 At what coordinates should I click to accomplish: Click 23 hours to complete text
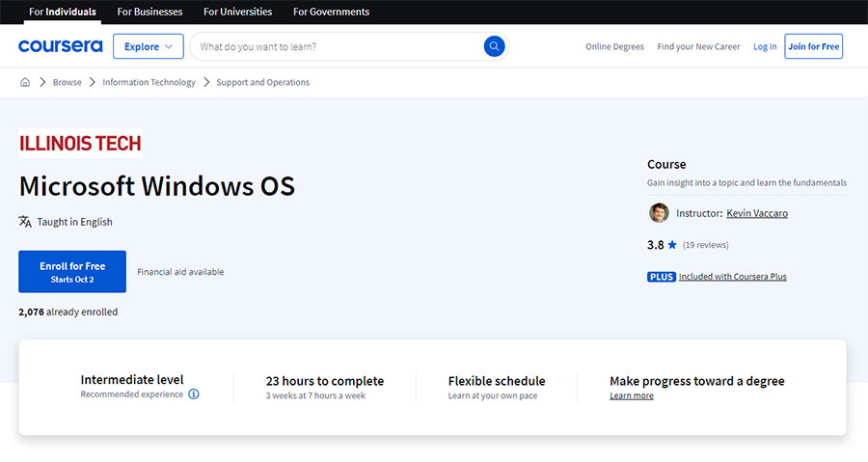pos(324,381)
